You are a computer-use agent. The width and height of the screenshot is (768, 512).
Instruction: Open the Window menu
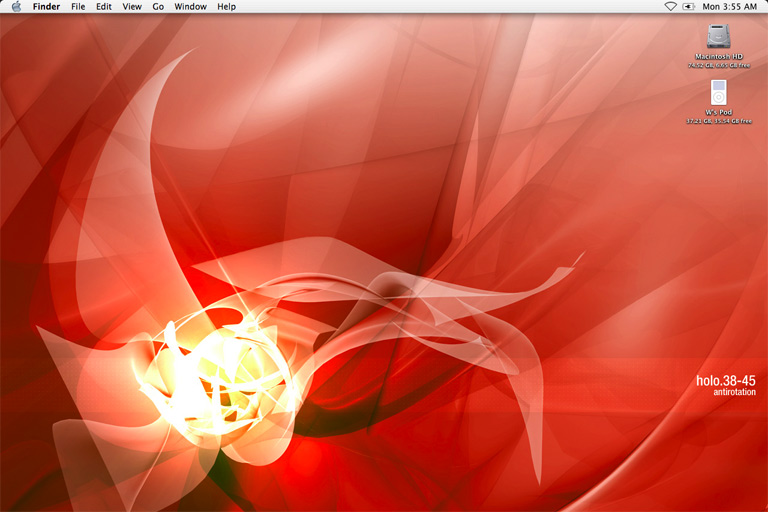pos(191,6)
